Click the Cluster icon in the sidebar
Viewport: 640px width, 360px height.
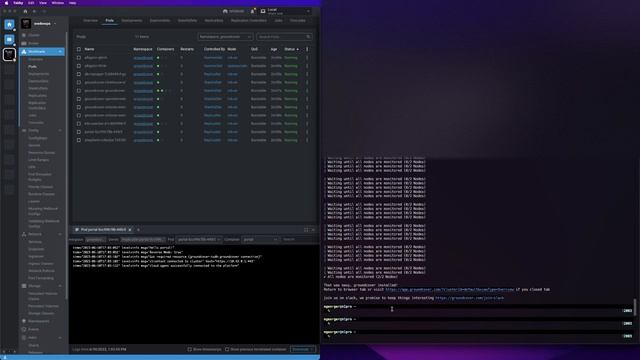click(24, 35)
